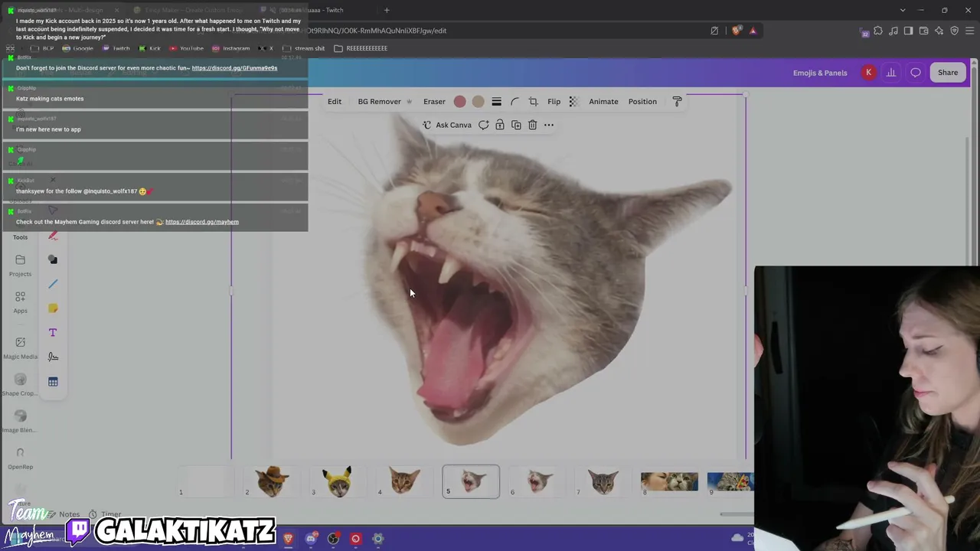Screen dimensions: 980x551
Task: Select page 8 wide cat photo thumbnail
Action: pyautogui.click(x=669, y=481)
